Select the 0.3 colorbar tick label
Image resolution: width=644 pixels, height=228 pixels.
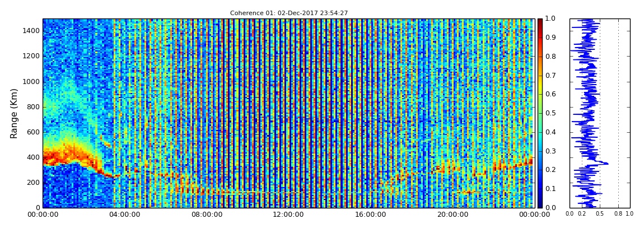[x=550, y=151]
